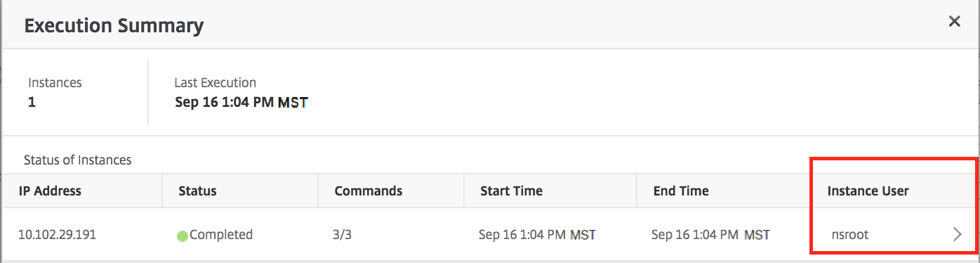980x263 pixels.
Task: Sort by the End Time column header
Action: [680, 191]
